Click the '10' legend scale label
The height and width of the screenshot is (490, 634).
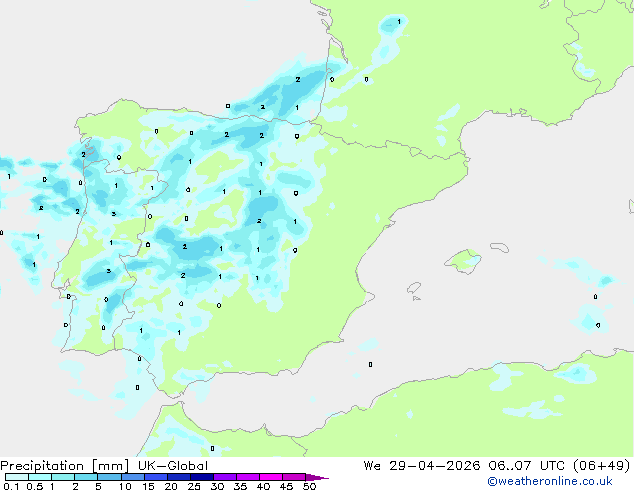click(125, 486)
